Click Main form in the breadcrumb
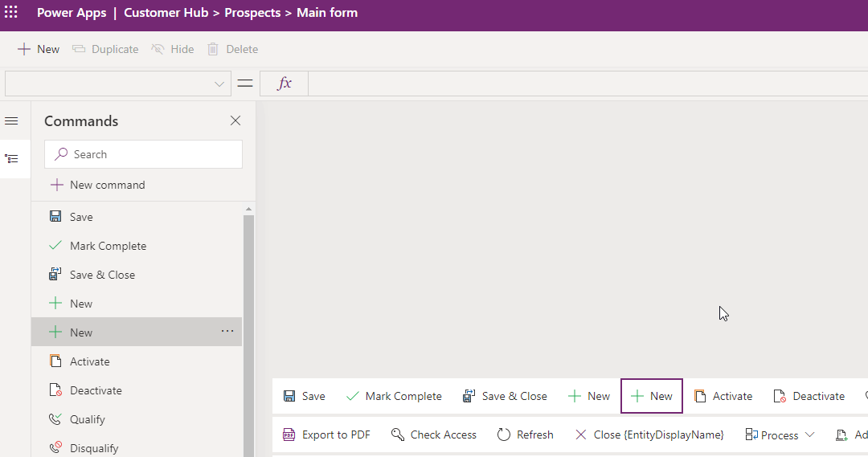This screenshot has width=868, height=457. (x=327, y=13)
